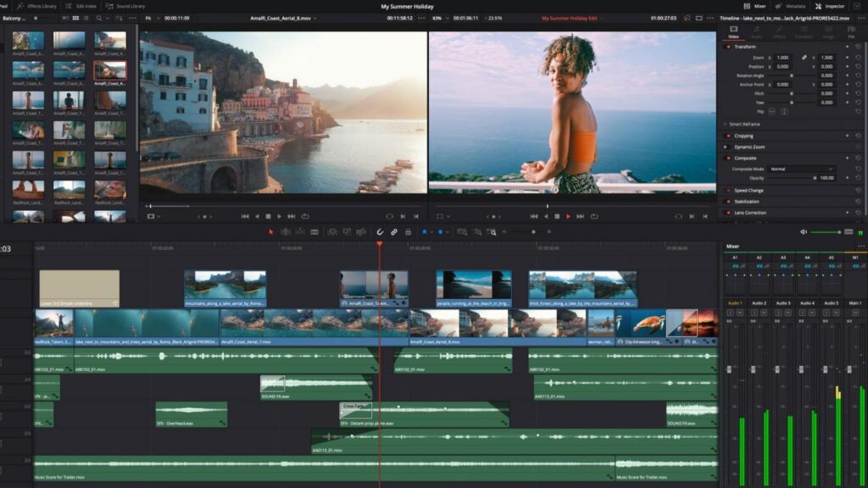
Task: Switch to the Inspector Video tab
Action: pyautogui.click(x=733, y=32)
